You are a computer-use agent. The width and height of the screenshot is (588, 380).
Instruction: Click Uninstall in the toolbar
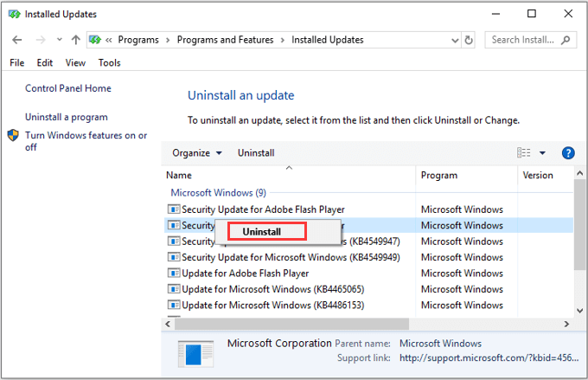256,153
